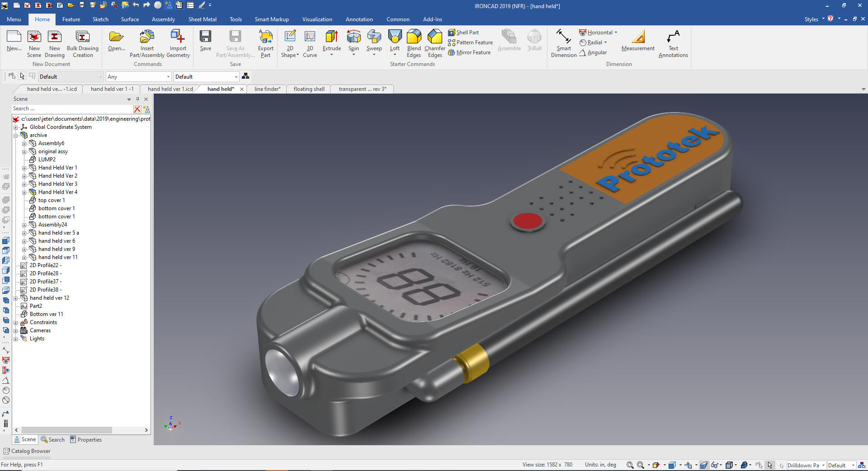Clear the scene search filter

coord(137,109)
